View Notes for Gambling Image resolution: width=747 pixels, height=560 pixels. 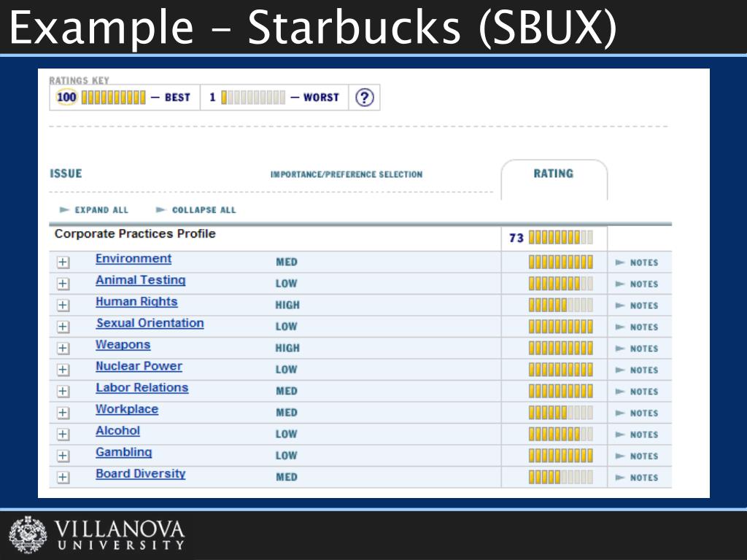637,456
